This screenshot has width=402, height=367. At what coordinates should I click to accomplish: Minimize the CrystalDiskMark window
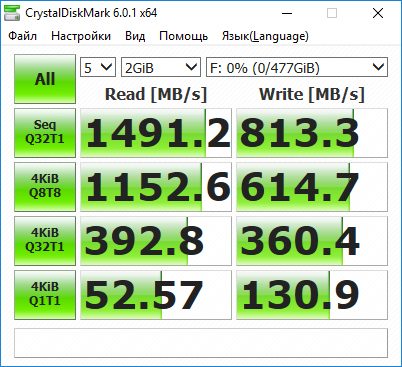[x=287, y=13]
